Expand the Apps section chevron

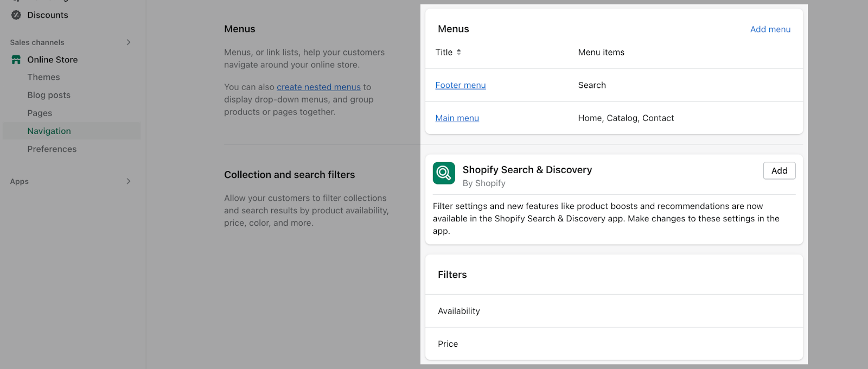(x=129, y=181)
